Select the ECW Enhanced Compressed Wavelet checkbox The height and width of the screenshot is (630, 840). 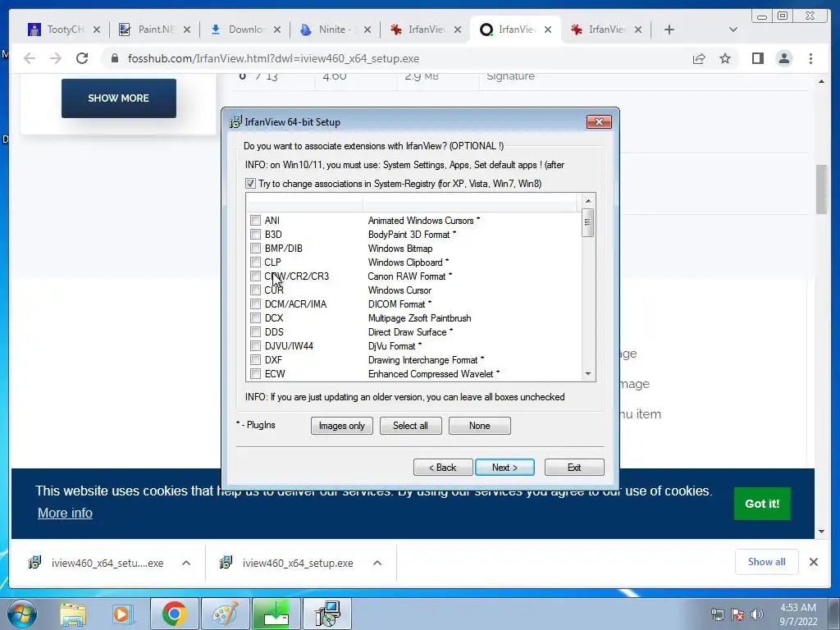tap(256, 373)
